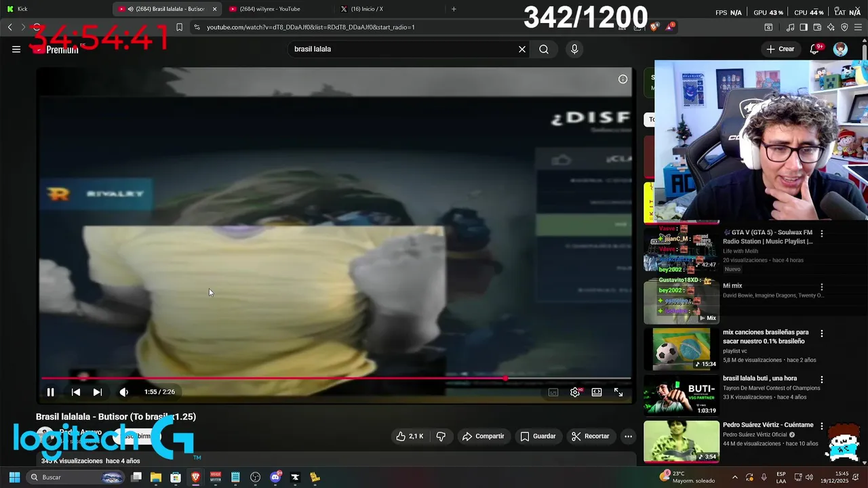The image size is (868, 488).
Task: Open 'brasil lalala buti , una hora' title
Action: [759, 378]
